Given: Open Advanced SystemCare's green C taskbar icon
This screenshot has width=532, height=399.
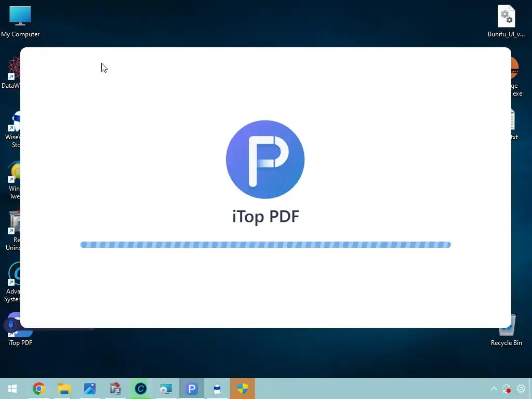Looking at the screenshot, I should coord(140,389).
